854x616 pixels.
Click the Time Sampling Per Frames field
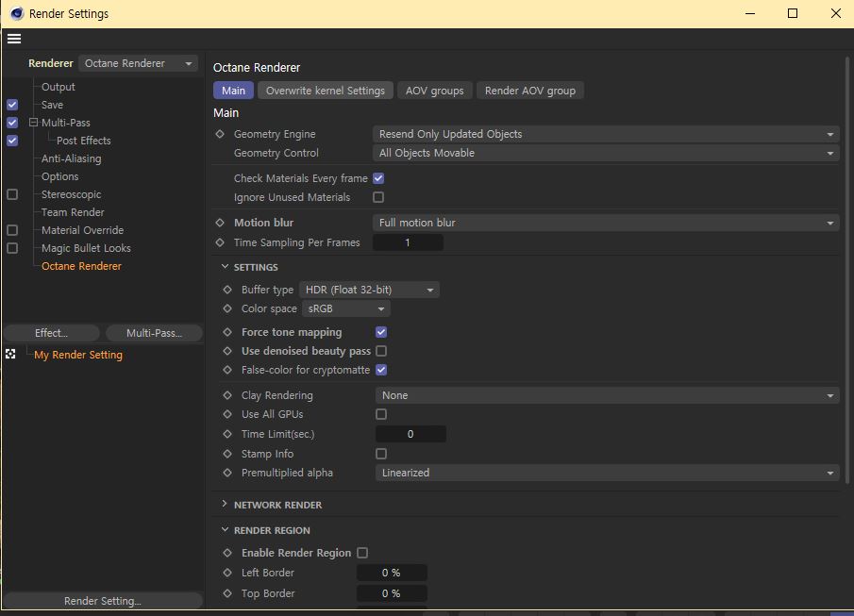[x=408, y=242]
